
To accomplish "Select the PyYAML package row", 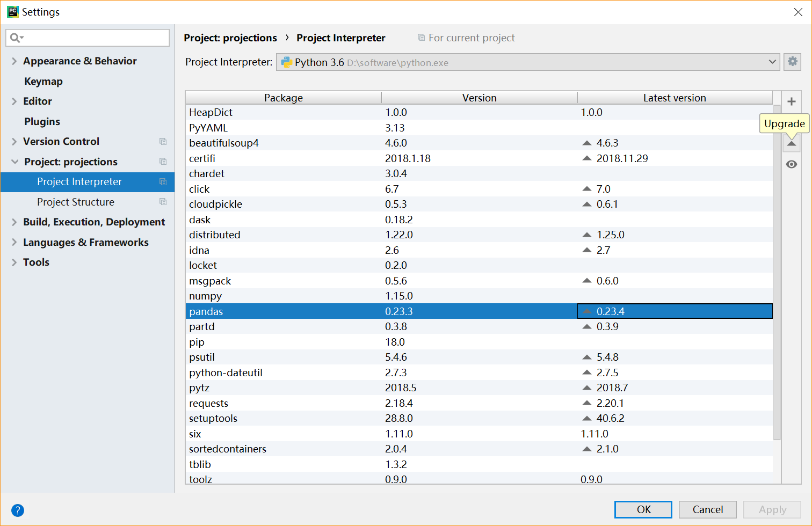I will pos(479,128).
